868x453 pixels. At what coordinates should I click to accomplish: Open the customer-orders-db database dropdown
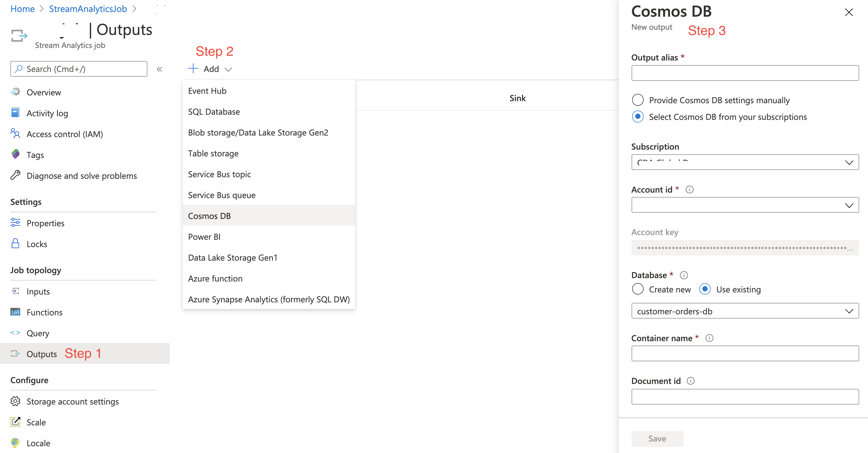click(745, 311)
